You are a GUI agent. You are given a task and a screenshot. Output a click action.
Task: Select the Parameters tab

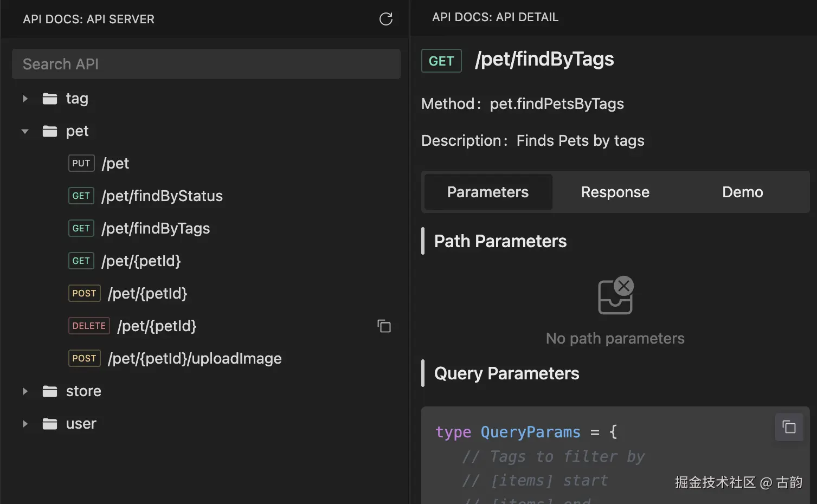click(487, 192)
